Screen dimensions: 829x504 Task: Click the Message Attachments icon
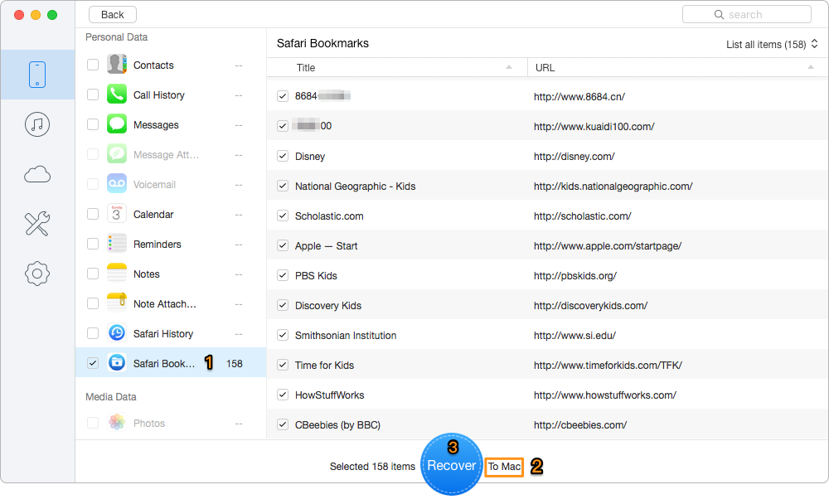pos(117,154)
